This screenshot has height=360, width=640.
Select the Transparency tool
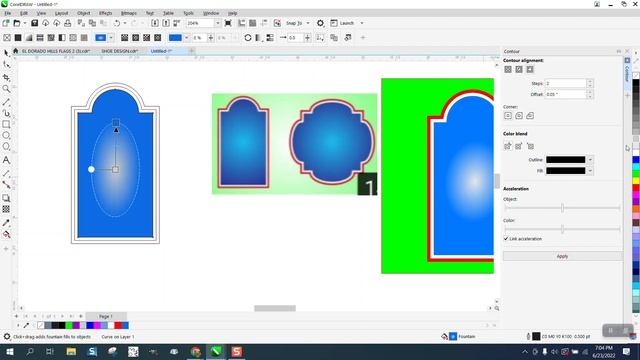click(x=6, y=209)
